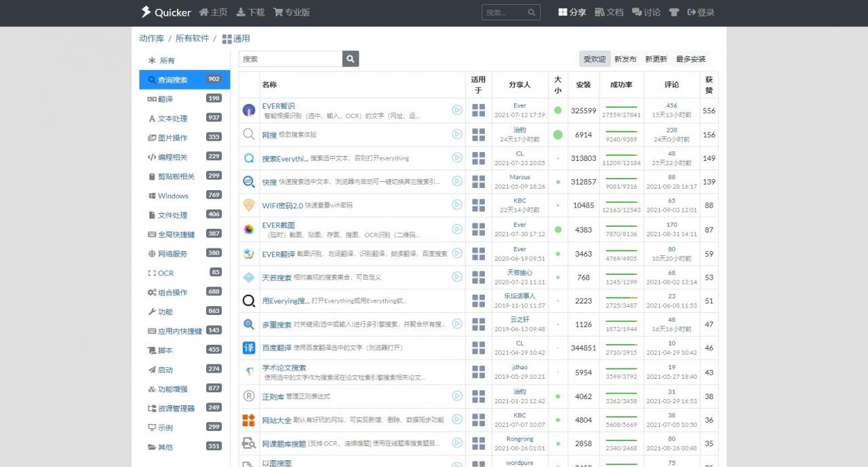Image resolution: width=868 pixels, height=467 pixels.
Task: Click the dark search button beside input
Action: click(x=351, y=59)
